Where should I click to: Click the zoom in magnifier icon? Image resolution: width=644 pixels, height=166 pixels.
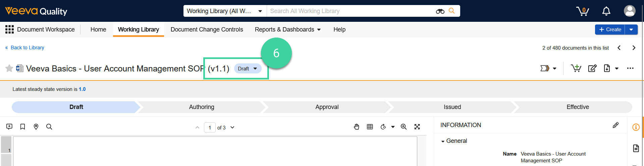tap(404, 127)
